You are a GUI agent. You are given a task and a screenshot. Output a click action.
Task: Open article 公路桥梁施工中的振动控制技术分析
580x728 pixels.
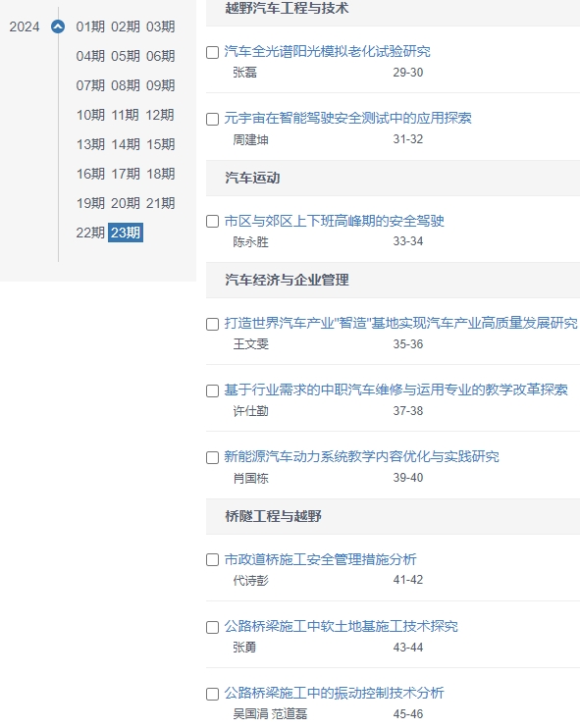coord(334,693)
